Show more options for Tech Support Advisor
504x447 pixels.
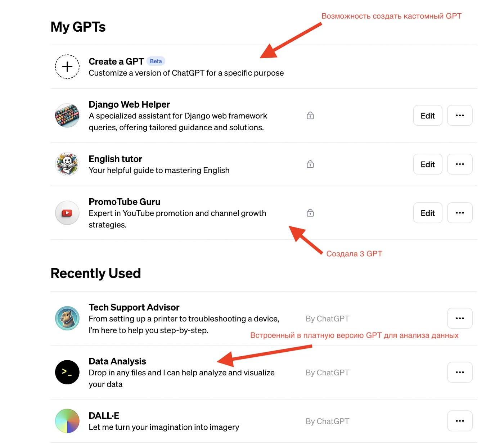coord(460,318)
